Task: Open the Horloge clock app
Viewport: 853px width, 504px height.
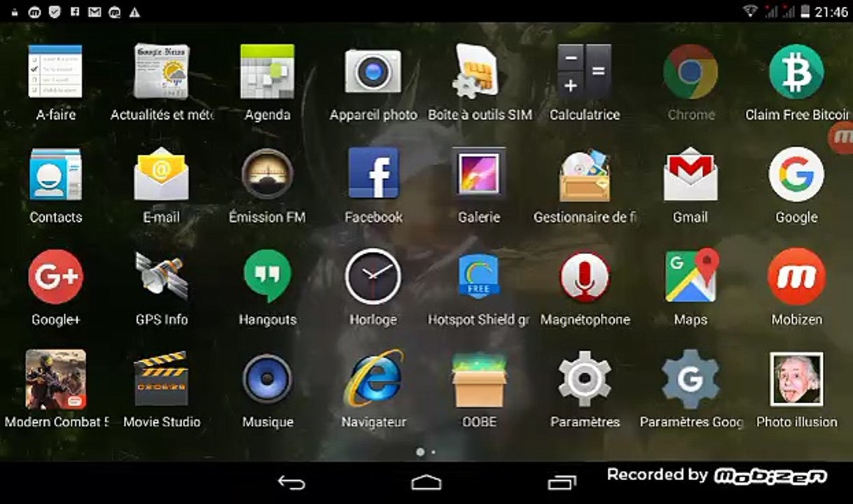Action: point(373,276)
